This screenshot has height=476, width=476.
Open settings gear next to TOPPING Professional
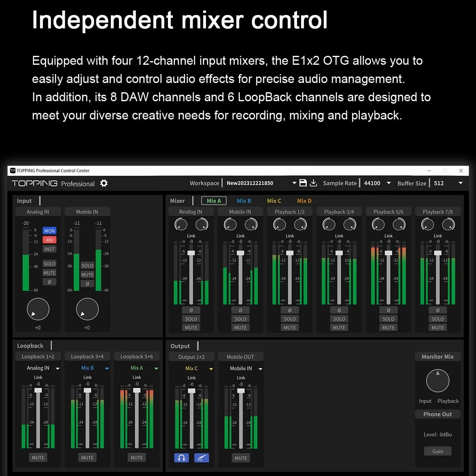[104, 183]
